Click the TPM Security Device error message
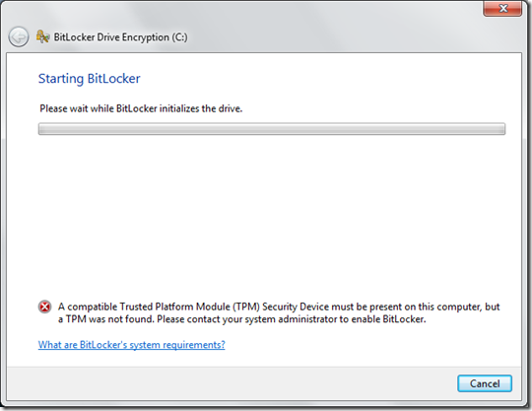 pos(279,312)
